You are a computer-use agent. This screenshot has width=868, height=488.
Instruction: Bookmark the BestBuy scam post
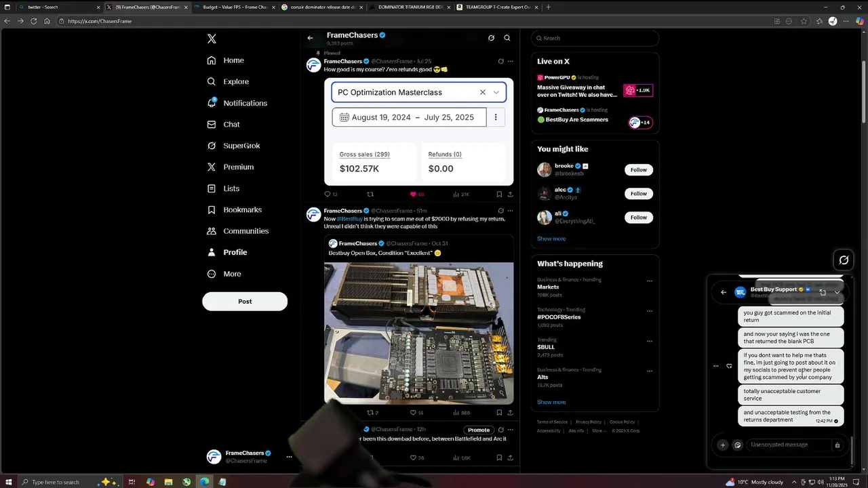(499, 412)
